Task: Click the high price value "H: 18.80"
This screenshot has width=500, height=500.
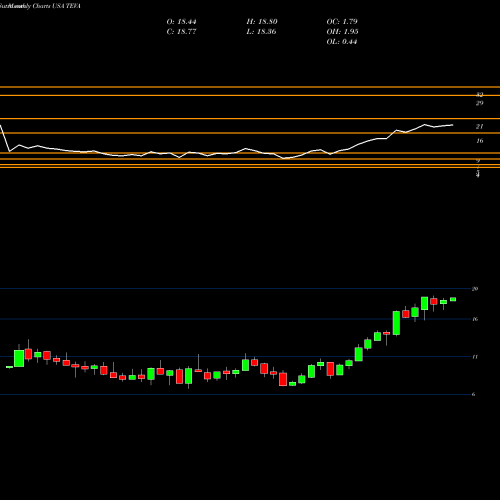Action: point(262,22)
